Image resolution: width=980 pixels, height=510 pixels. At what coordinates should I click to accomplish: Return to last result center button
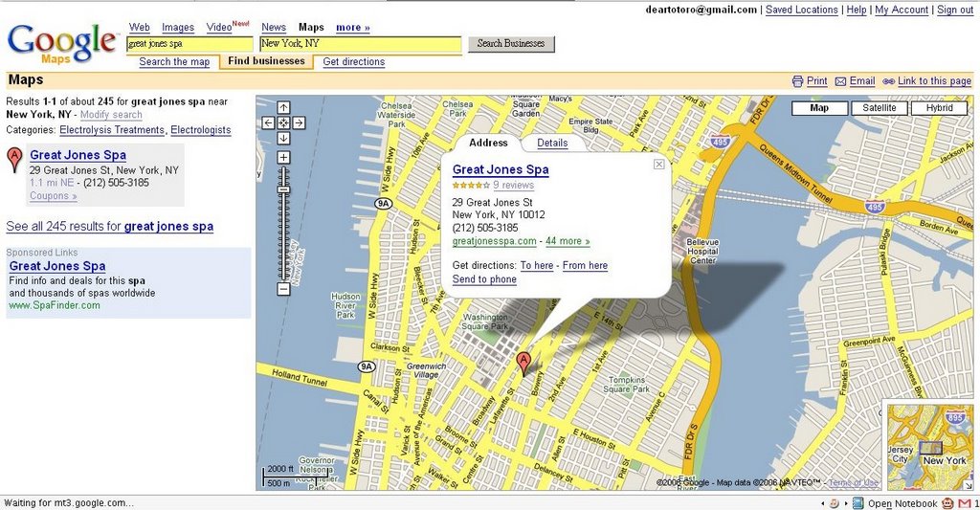[x=283, y=123]
